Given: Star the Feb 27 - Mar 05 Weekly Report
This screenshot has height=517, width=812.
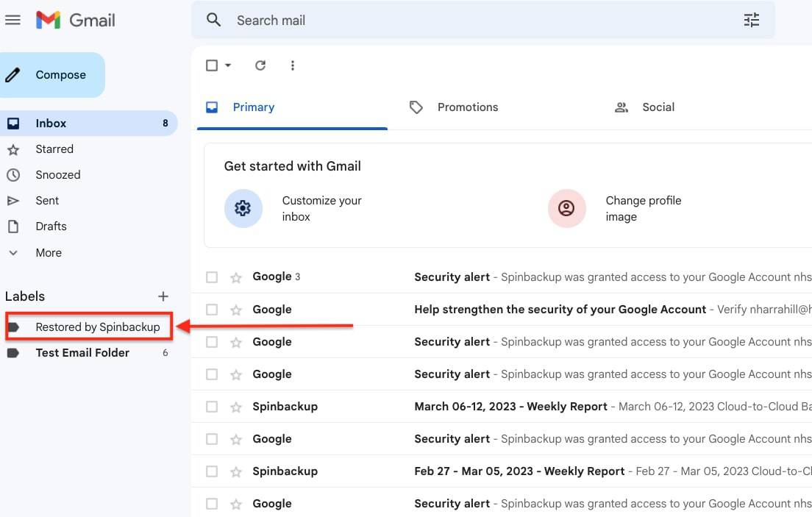Looking at the screenshot, I should coord(236,472).
